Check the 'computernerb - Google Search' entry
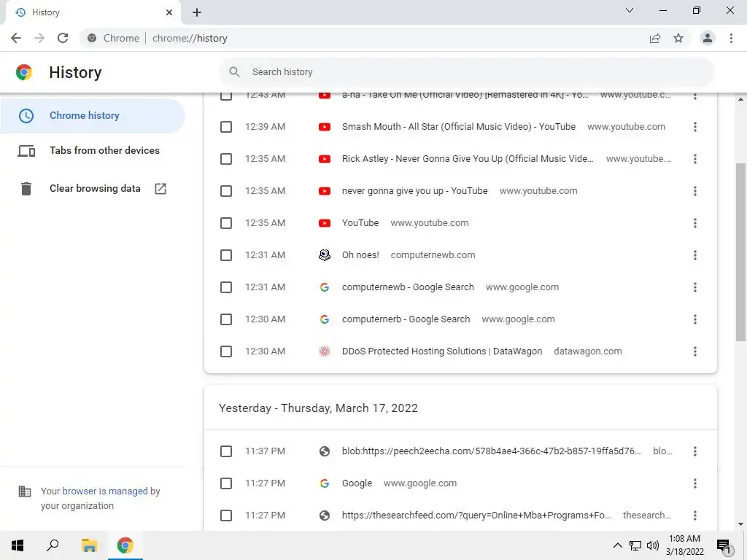Image resolution: width=747 pixels, height=560 pixels. (226, 319)
